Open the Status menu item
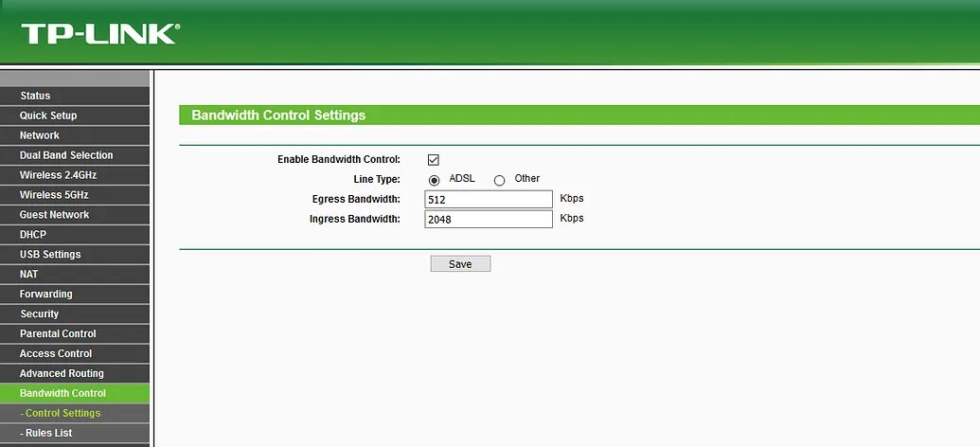 75,96
